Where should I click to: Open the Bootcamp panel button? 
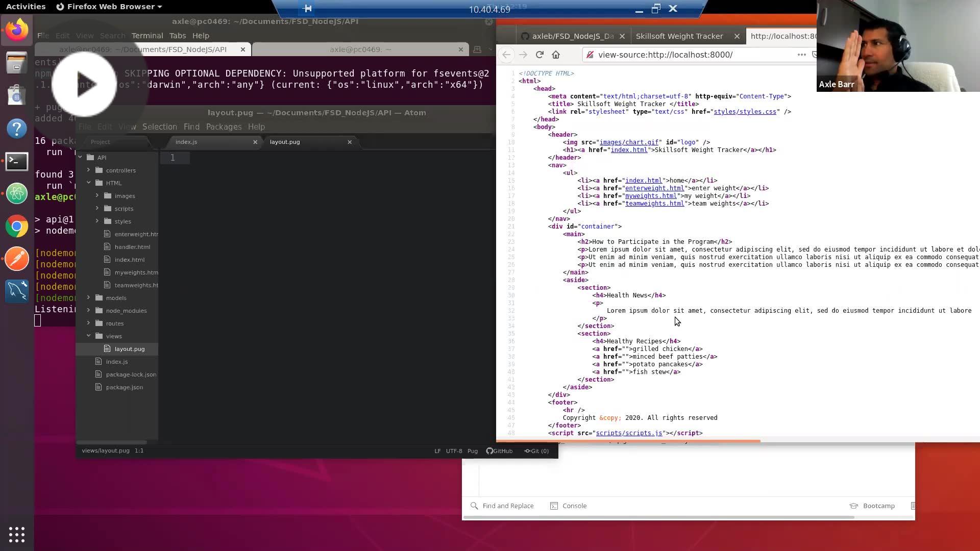pos(872,506)
